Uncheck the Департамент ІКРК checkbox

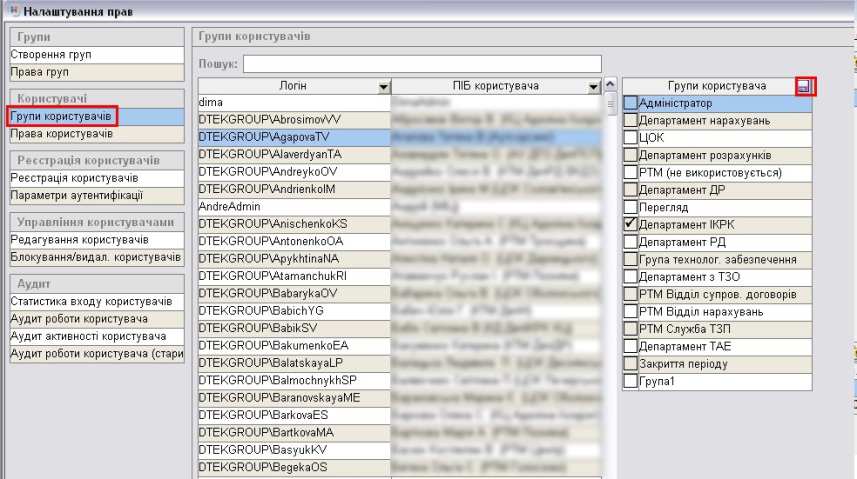coord(630,223)
